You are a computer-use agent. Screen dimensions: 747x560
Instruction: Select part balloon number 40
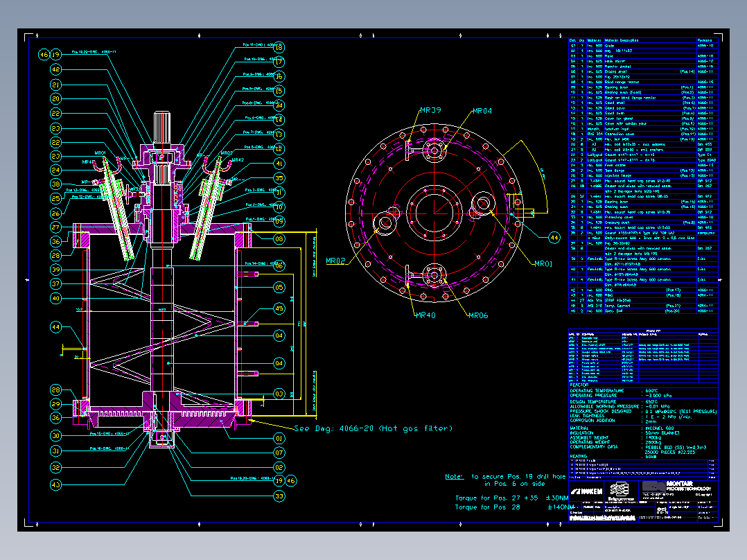pyautogui.click(x=55, y=298)
